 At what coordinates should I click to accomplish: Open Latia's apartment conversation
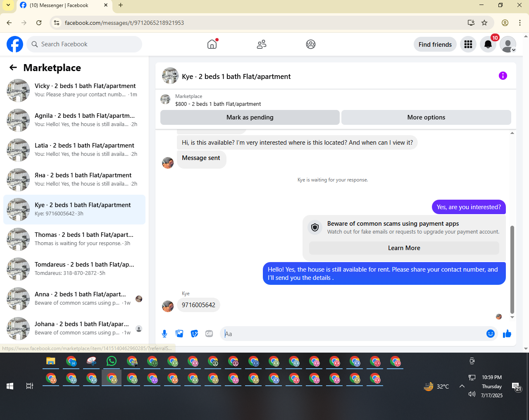pos(74,150)
